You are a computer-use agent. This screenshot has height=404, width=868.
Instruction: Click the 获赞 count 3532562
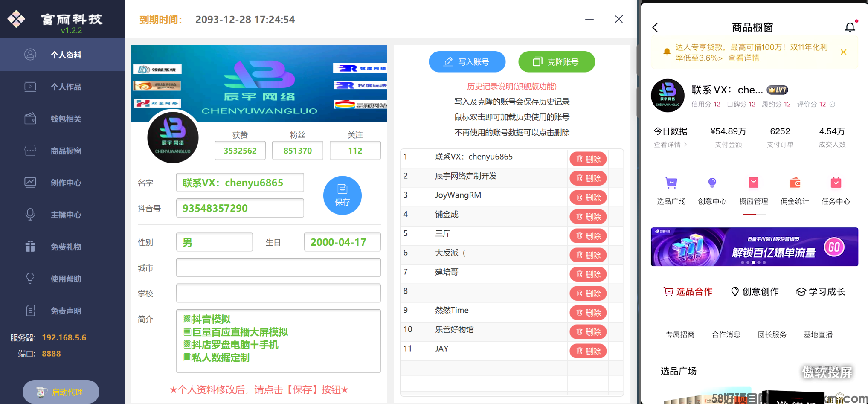(x=240, y=151)
